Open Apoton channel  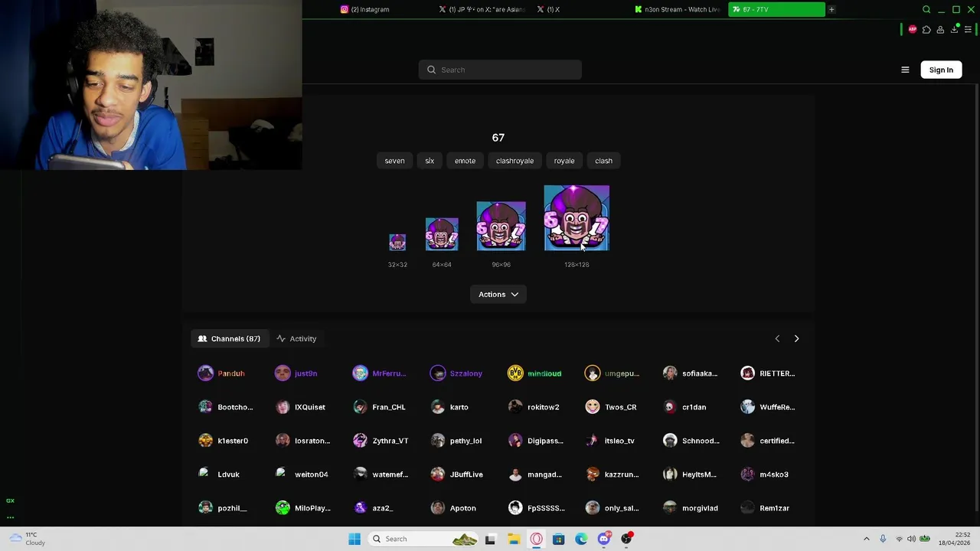[453, 508]
